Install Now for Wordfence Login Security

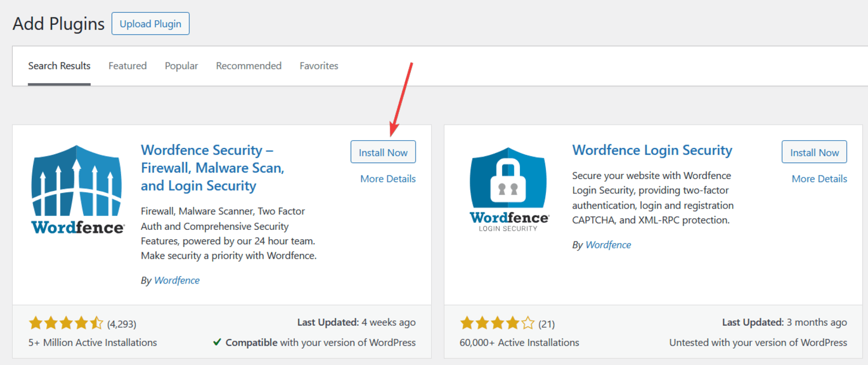pos(814,152)
